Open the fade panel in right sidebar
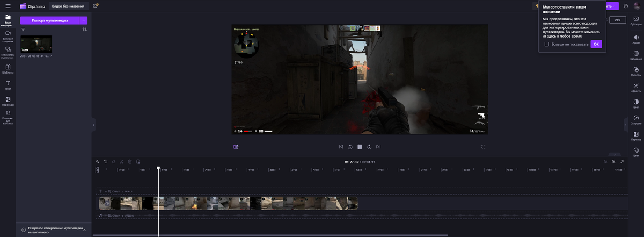Image resolution: width=644 pixels, height=237 pixels. [x=636, y=55]
